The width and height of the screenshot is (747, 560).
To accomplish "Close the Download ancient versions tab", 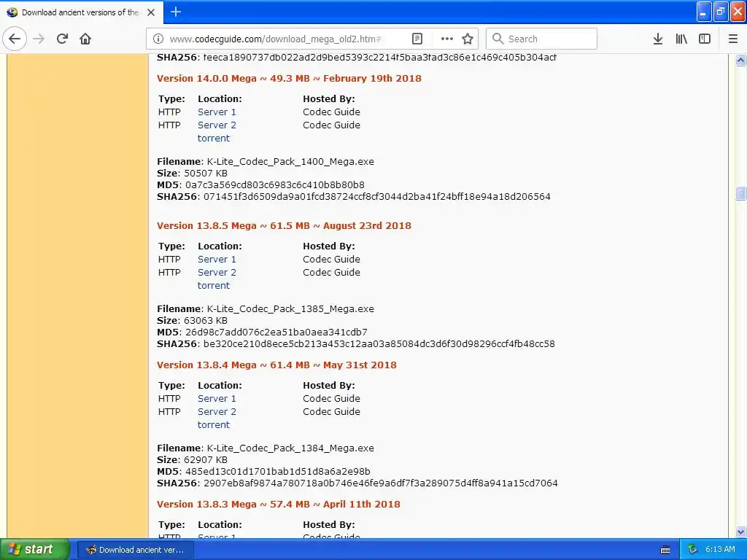I will coord(151,12).
